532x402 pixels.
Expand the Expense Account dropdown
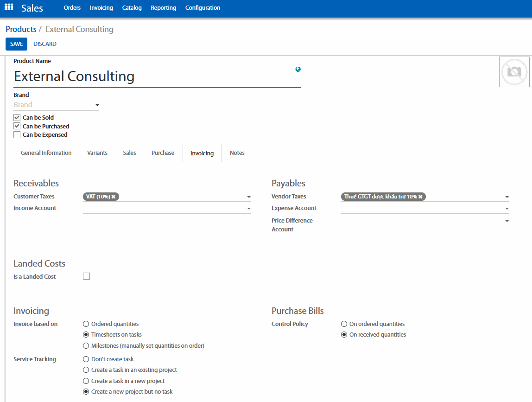(507, 209)
